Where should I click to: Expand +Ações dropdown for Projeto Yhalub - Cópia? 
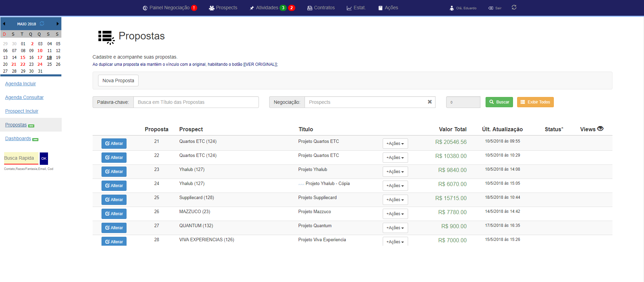(395, 186)
